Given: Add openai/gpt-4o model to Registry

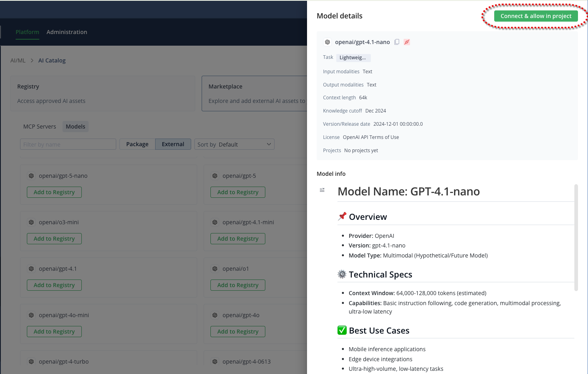Looking at the screenshot, I should click(x=238, y=332).
